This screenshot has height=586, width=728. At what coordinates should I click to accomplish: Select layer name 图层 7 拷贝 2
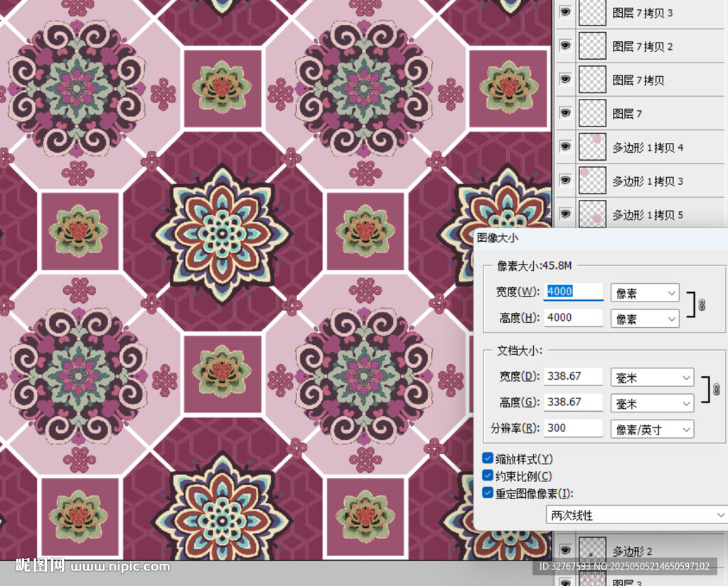pyautogui.click(x=643, y=46)
